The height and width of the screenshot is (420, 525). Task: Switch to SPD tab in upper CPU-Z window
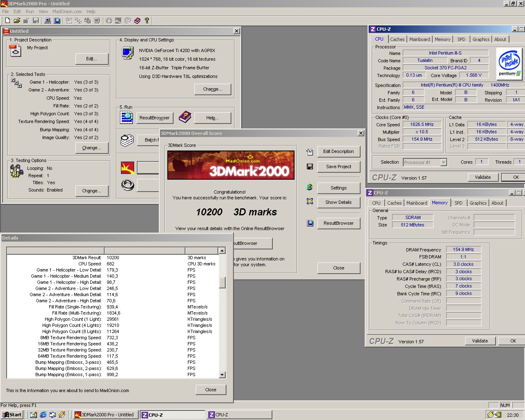(x=461, y=39)
